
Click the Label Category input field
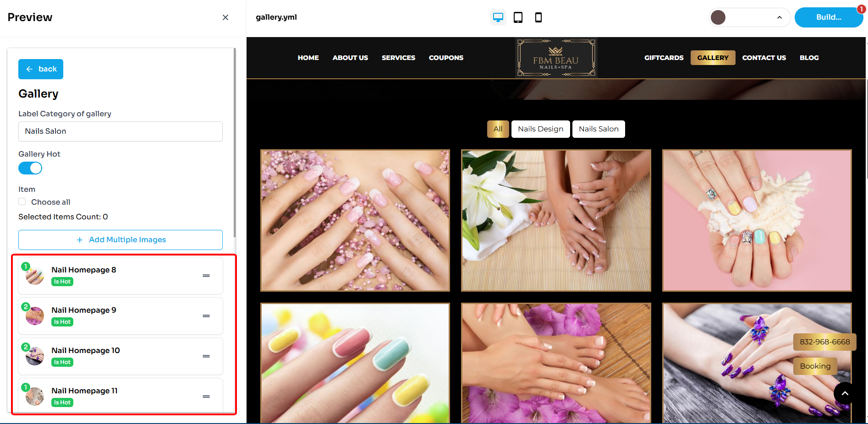click(x=121, y=131)
